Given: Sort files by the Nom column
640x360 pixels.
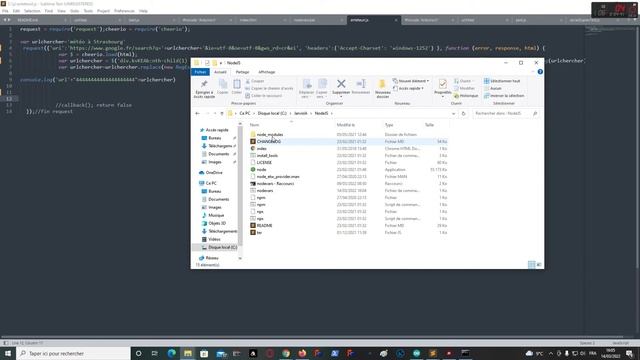Looking at the screenshot, I should click(254, 125).
